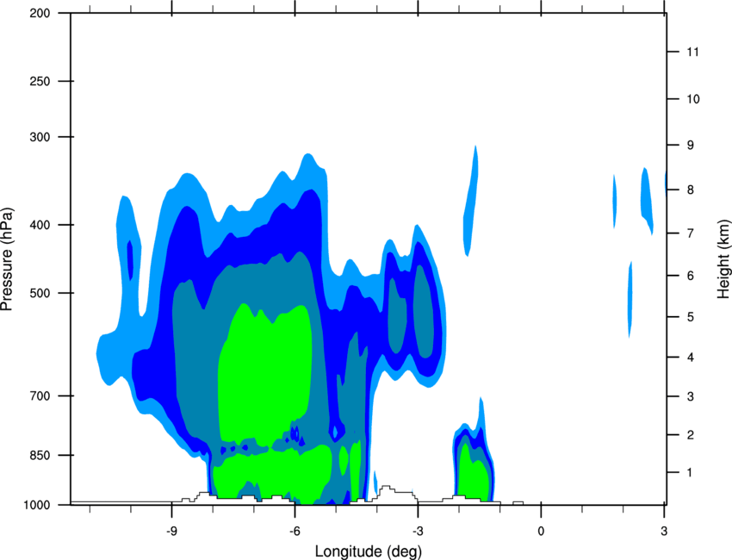Click the 'Height (km)' axis title
732x560 pixels.
723,259
